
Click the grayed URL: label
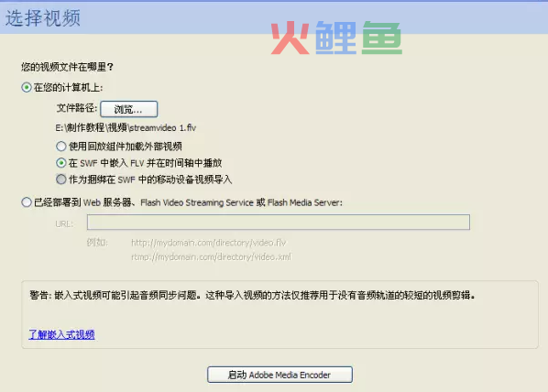64,224
